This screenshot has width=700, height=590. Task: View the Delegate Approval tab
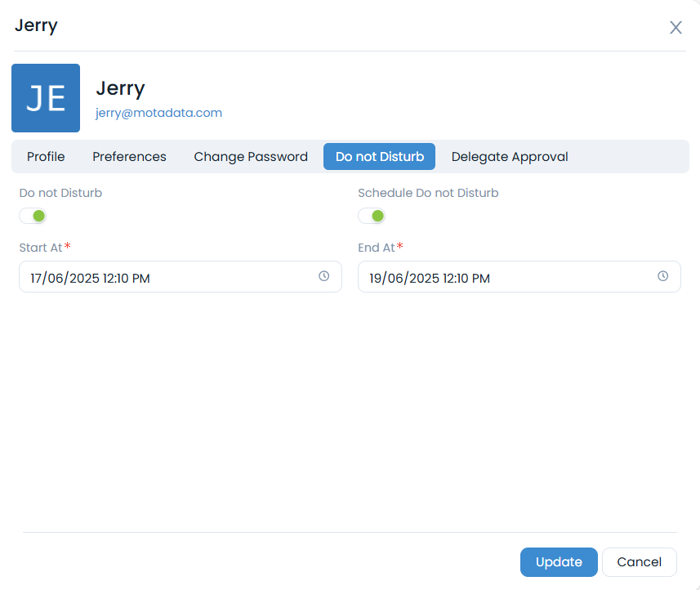510,157
